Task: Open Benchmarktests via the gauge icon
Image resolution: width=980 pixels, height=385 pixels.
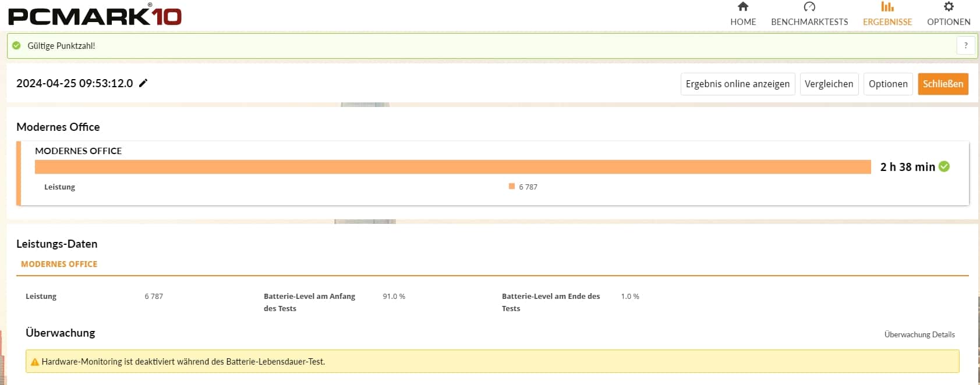Action: [809, 7]
